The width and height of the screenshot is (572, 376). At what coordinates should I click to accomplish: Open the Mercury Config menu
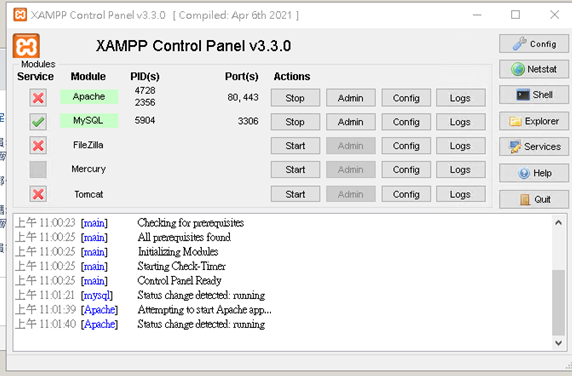[406, 170]
